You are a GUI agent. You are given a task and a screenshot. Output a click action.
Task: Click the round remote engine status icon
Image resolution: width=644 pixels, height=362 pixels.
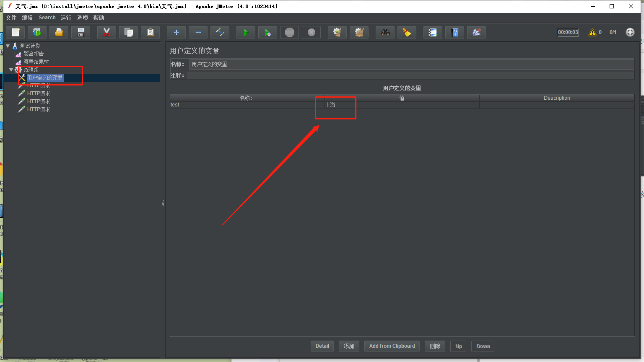point(630,32)
